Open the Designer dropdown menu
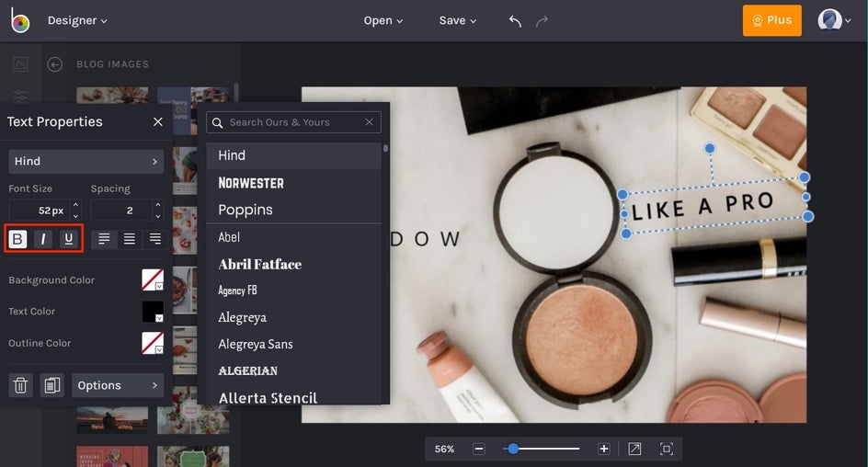This screenshot has height=467, width=868. pos(77,20)
